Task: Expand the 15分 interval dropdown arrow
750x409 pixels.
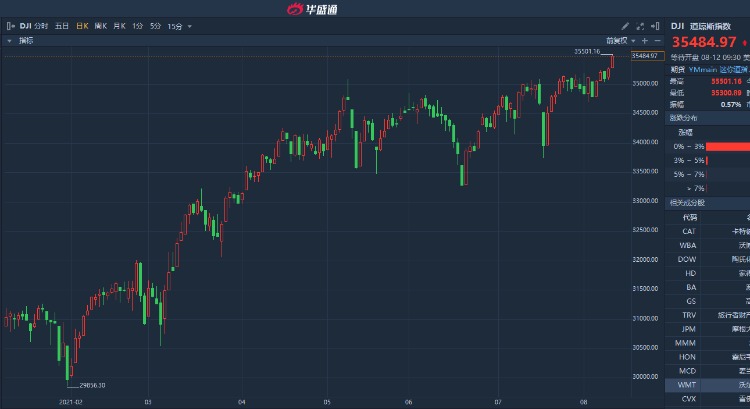Action: pyautogui.click(x=188, y=25)
